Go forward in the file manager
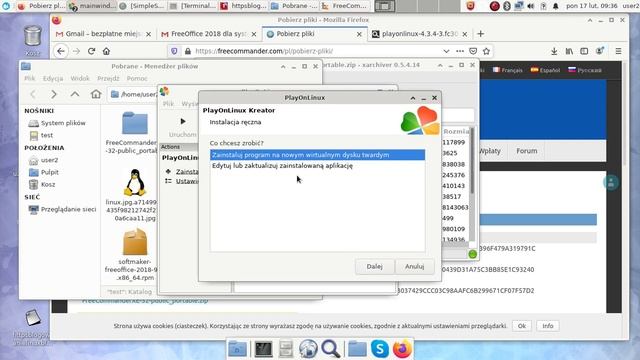Image resolution: width=640 pixels, height=360 pixels. click(x=53, y=94)
